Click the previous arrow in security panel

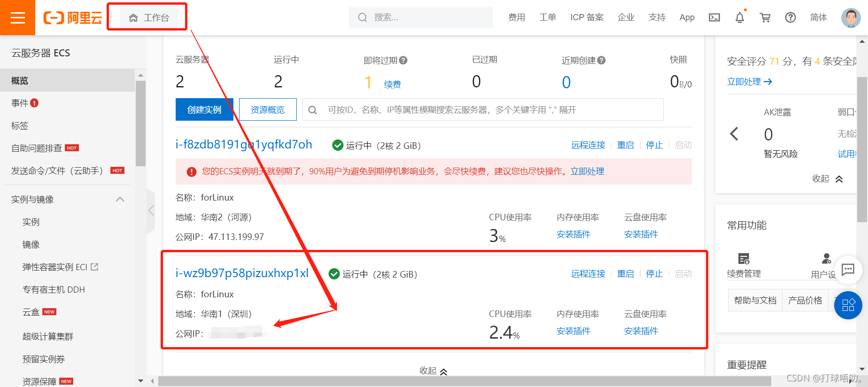coord(734,134)
